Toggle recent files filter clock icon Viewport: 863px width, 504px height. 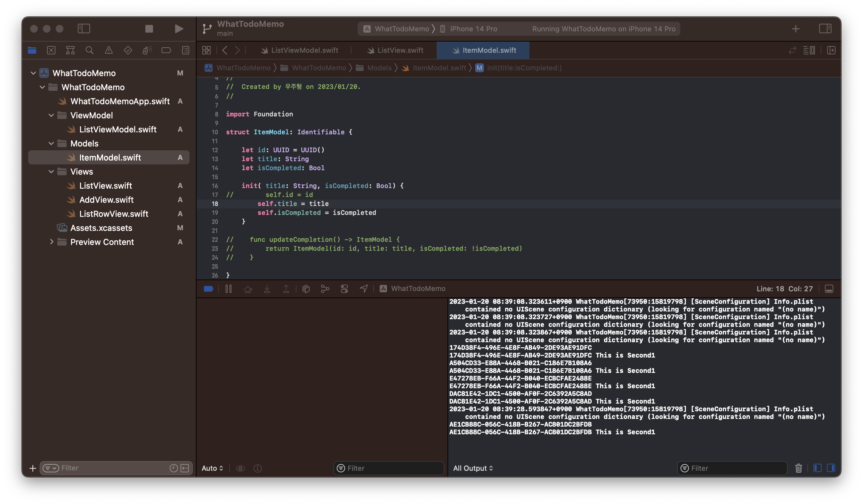pos(173,468)
